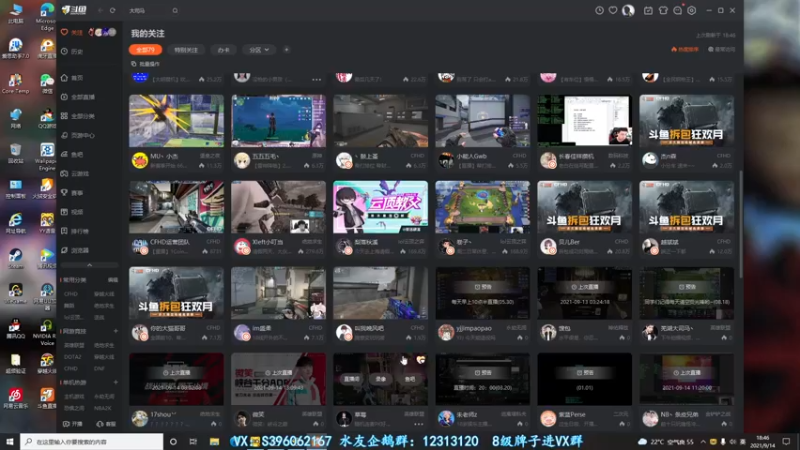Click plus beside 单机热游 section

click(x=115, y=382)
